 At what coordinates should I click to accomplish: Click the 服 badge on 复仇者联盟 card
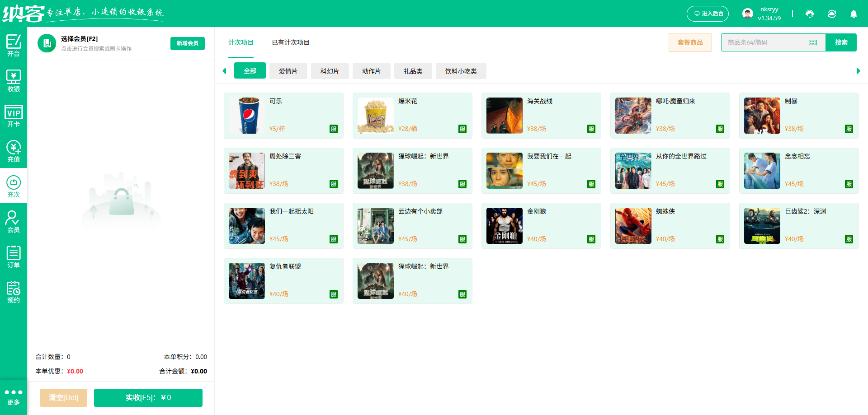pyautogui.click(x=334, y=294)
